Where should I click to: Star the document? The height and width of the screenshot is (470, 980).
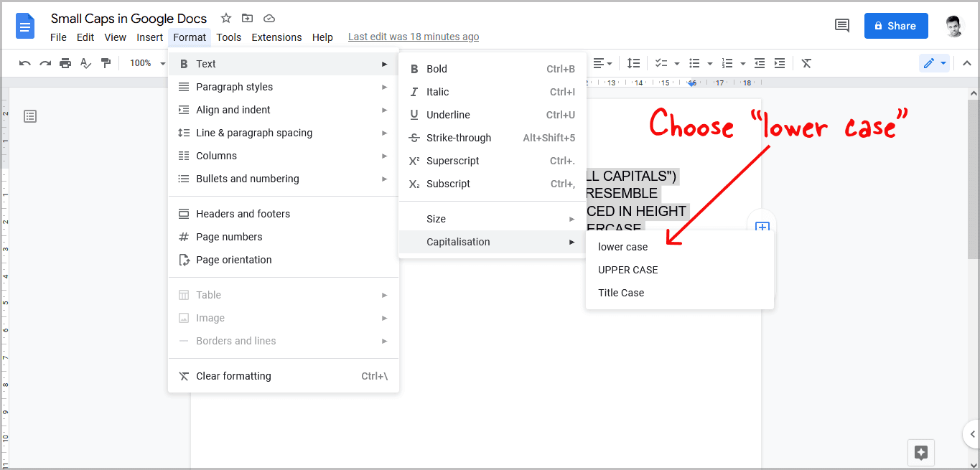226,19
